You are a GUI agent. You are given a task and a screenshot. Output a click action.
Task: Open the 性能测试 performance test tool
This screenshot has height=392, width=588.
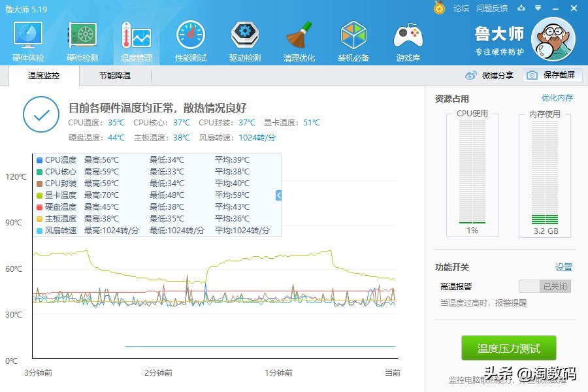(190, 39)
